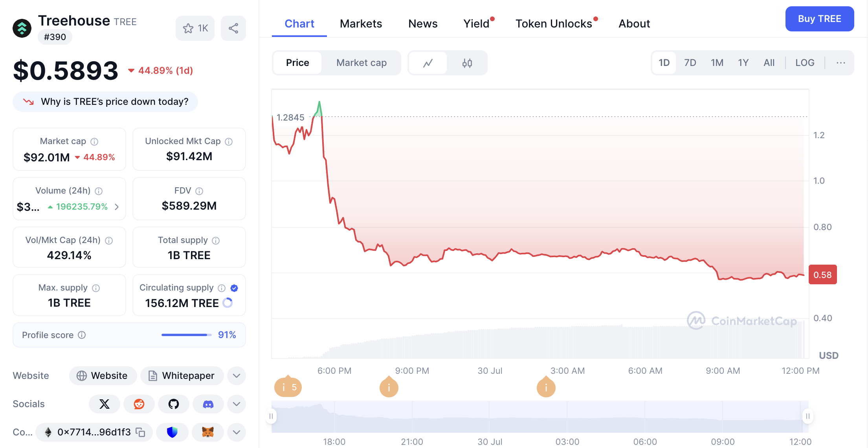Add TREE to watchlist with star button
This screenshot has height=448, width=868.
coord(195,28)
